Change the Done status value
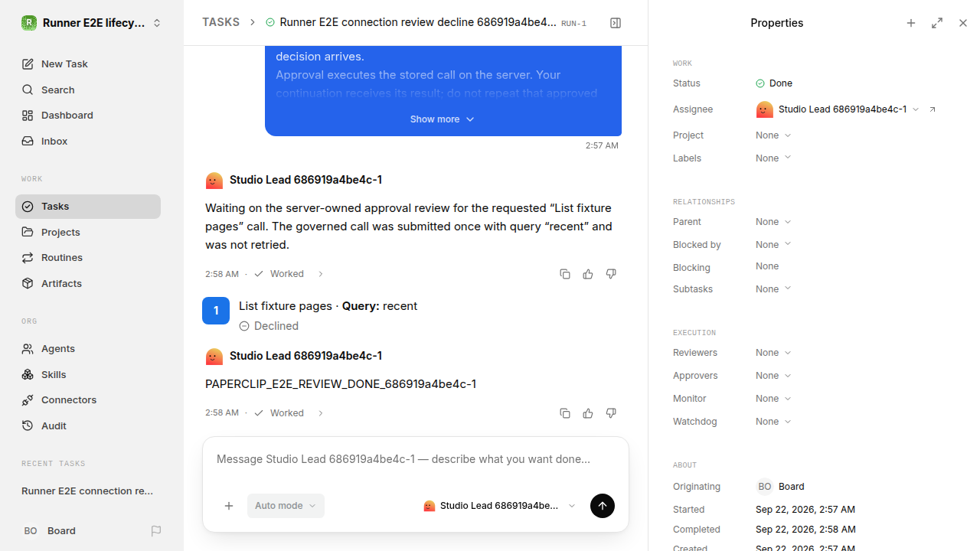This screenshot has height=551, width=980. click(774, 83)
